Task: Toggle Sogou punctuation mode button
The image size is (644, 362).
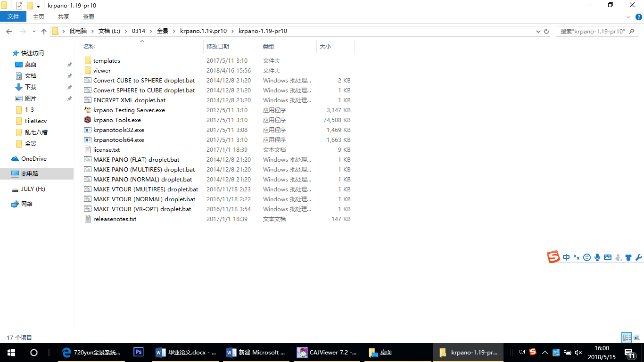Action: [577, 257]
